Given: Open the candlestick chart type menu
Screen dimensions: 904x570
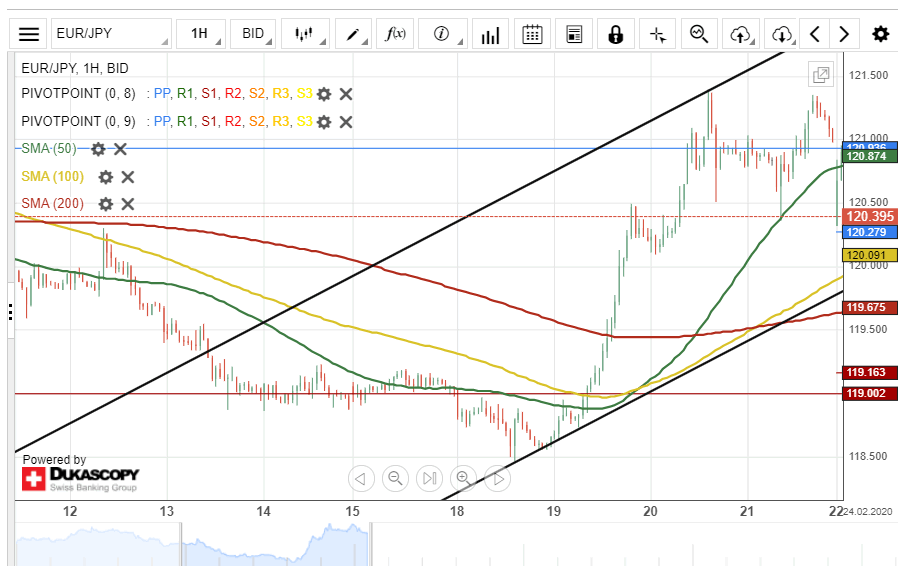Looking at the screenshot, I should point(305,34).
